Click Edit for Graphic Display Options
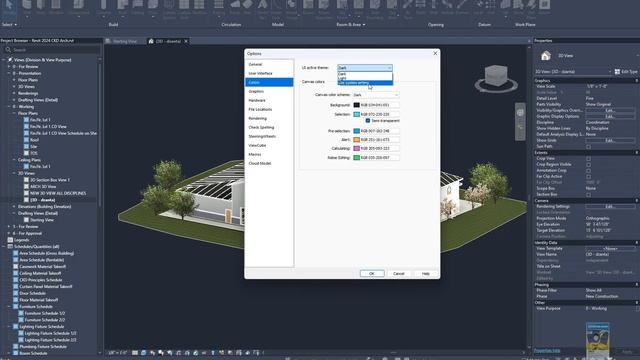640x360 pixels. point(610,116)
